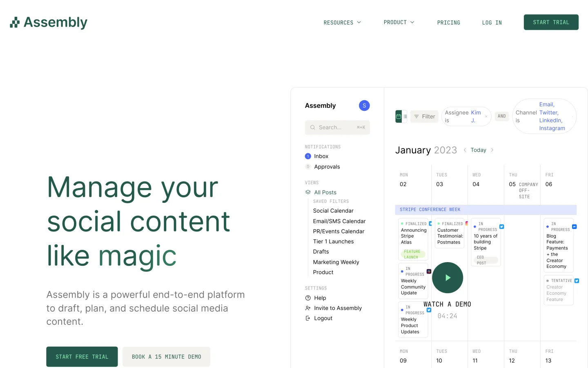Click the Approvals count badge
The height and width of the screenshot is (368, 588).
tap(308, 167)
